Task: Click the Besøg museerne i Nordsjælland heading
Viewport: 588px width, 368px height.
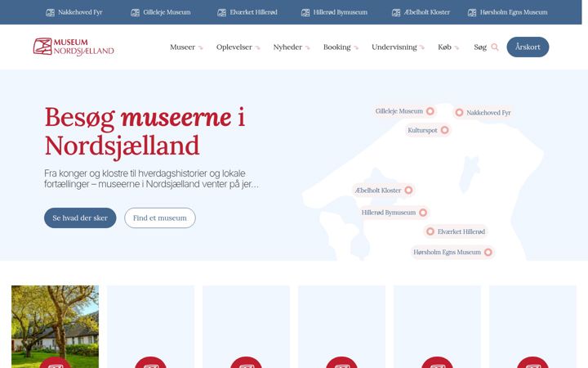Action: coord(145,132)
